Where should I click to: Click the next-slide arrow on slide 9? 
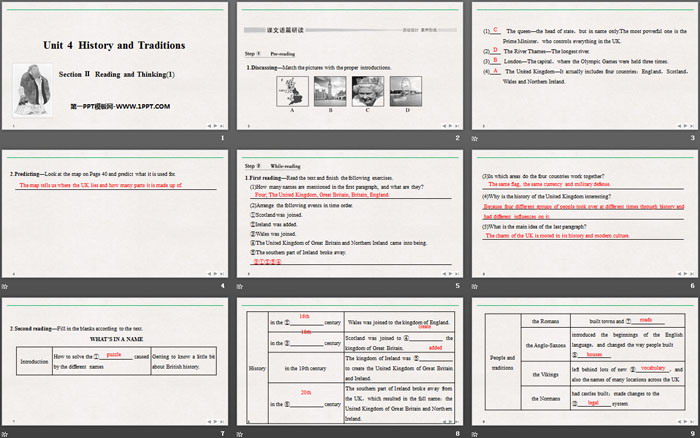(685, 421)
